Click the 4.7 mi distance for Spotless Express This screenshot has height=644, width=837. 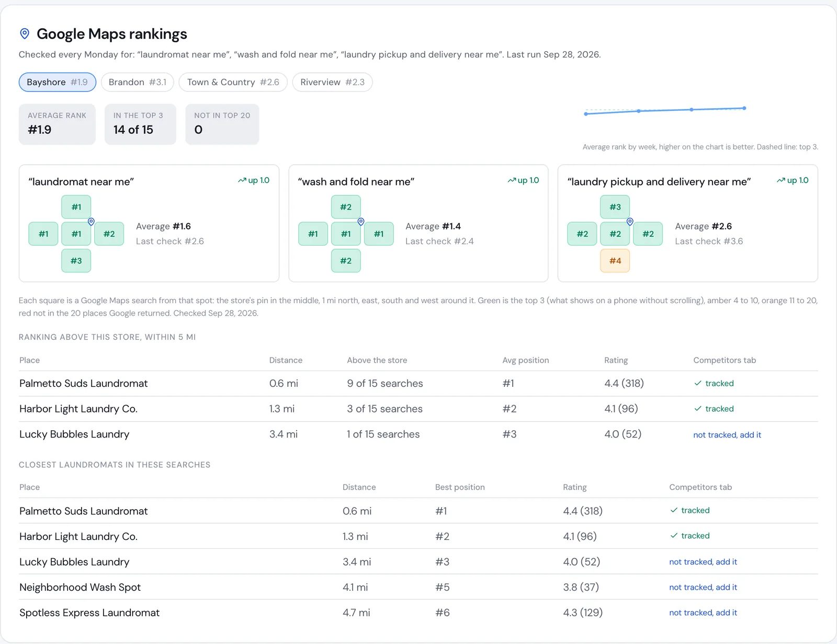pyautogui.click(x=356, y=613)
